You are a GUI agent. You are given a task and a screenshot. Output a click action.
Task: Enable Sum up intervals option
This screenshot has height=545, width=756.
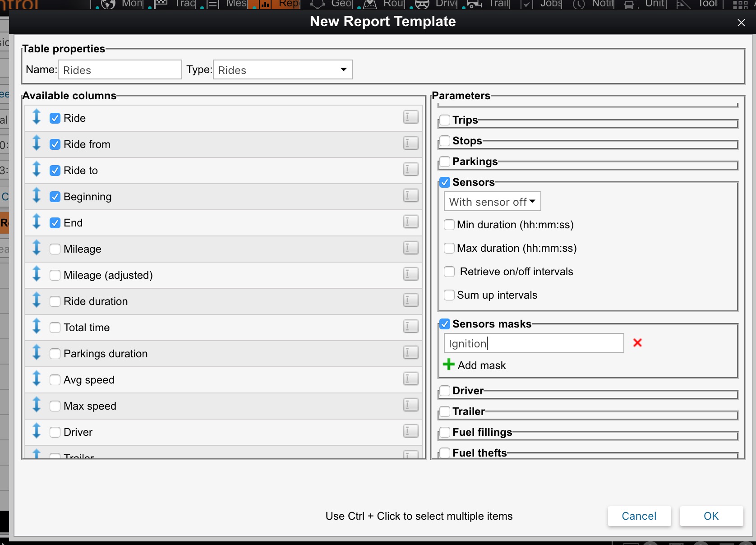[x=449, y=295]
